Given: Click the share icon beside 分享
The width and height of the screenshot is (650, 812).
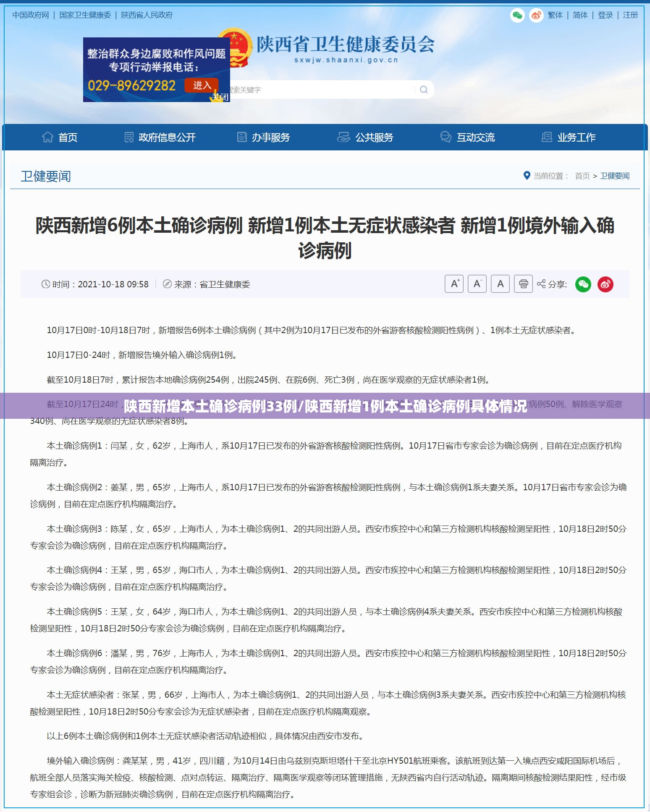Looking at the screenshot, I should (x=541, y=284).
